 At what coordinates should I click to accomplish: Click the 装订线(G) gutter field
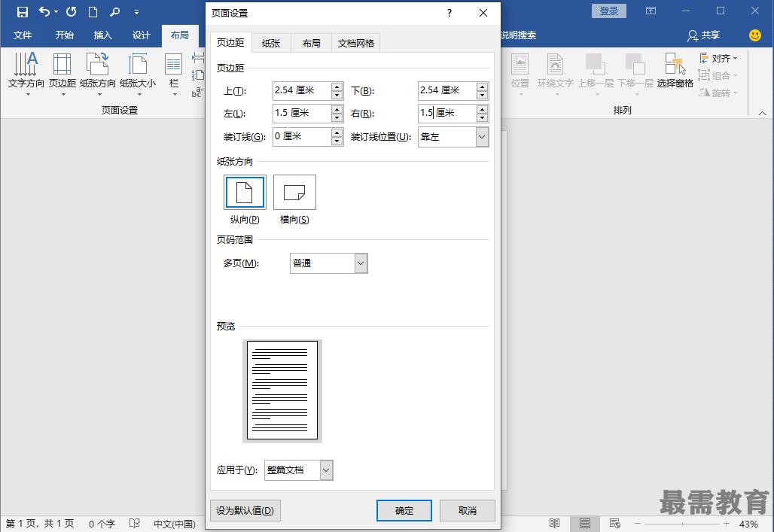tap(301, 137)
